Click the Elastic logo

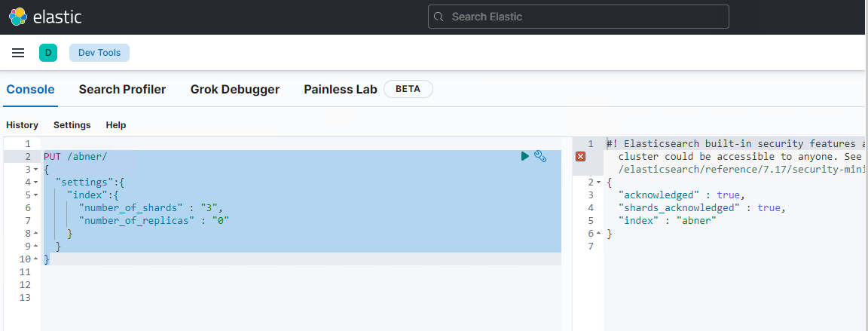tap(45, 17)
